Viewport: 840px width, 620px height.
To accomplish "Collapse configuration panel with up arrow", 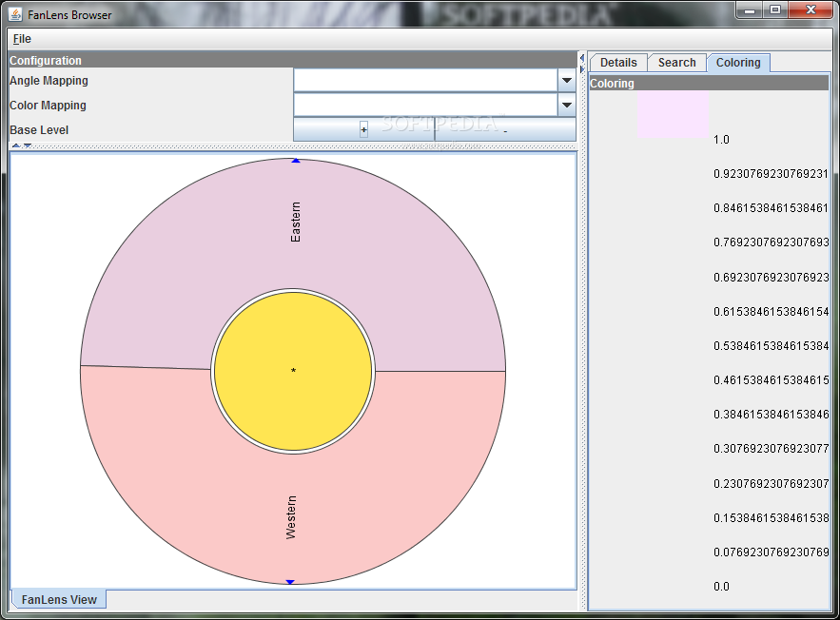I will pyautogui.click(x=16, y=145).
